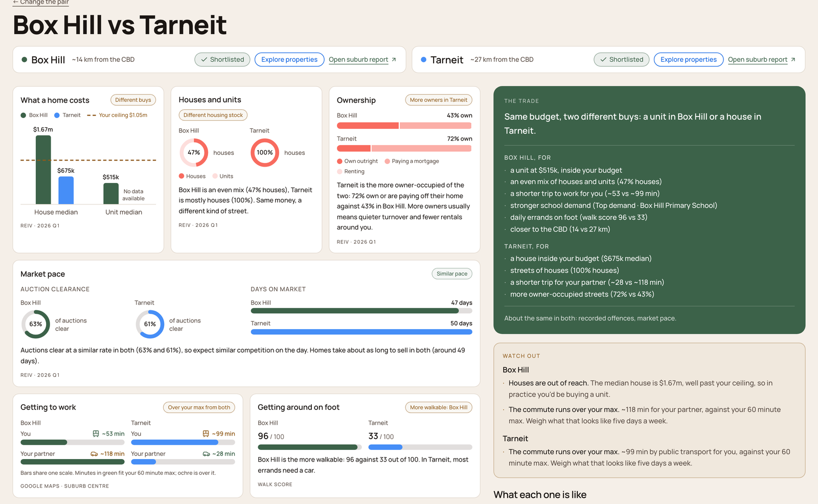Click the $515k unit median bar
Viewport: 818px width, 504px height.
coord(111,194)
